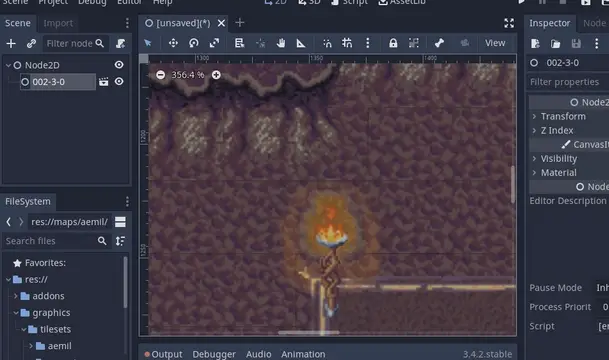Collapse the Node2D tree node
This screenshot has height=360, width=609.
pyautogui.click(x=8, y=65)
